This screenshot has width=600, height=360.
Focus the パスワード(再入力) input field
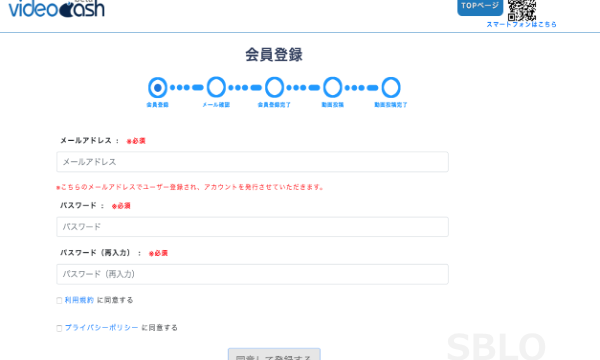253,274
